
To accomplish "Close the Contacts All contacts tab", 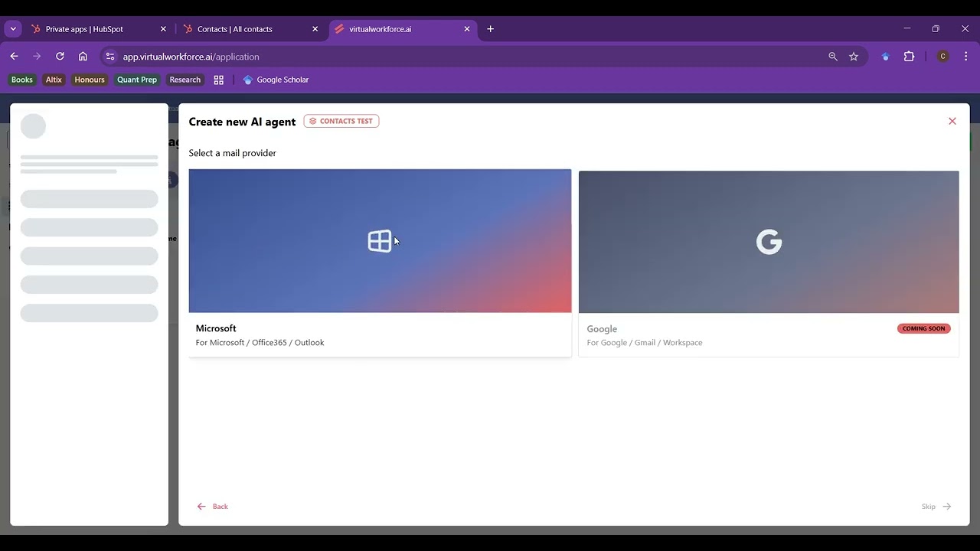I will (x=315, y=29).
